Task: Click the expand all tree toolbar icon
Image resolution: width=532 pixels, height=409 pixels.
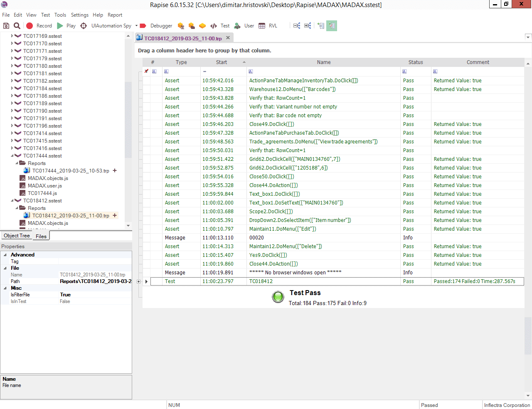Action: (308, 26)
